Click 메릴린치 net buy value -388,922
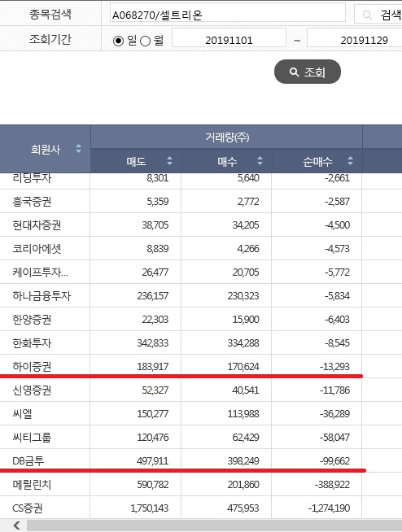This screenshot has height=532, width=402. [x=332, y=485]
